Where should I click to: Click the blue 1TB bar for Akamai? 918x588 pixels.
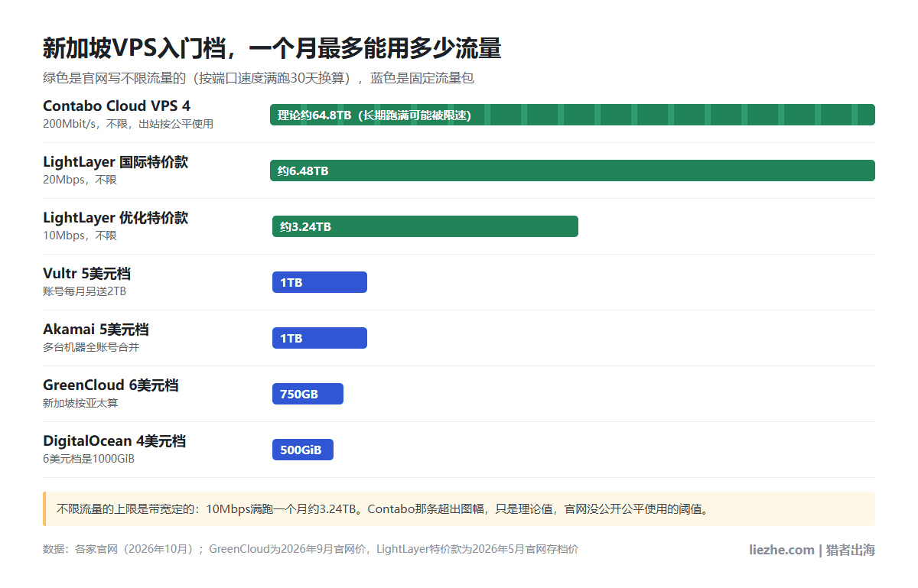[x=320, y=338]
